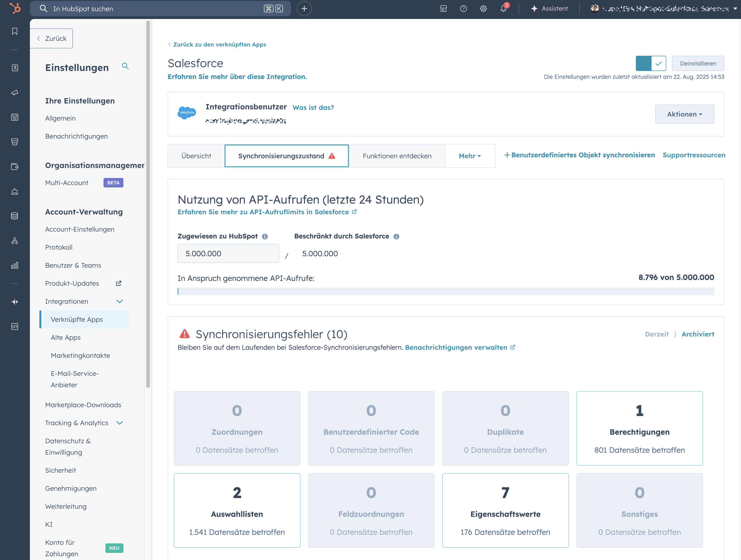Open the Aktionen dropdown
The image size is (741, 560).
coord(685,114)
